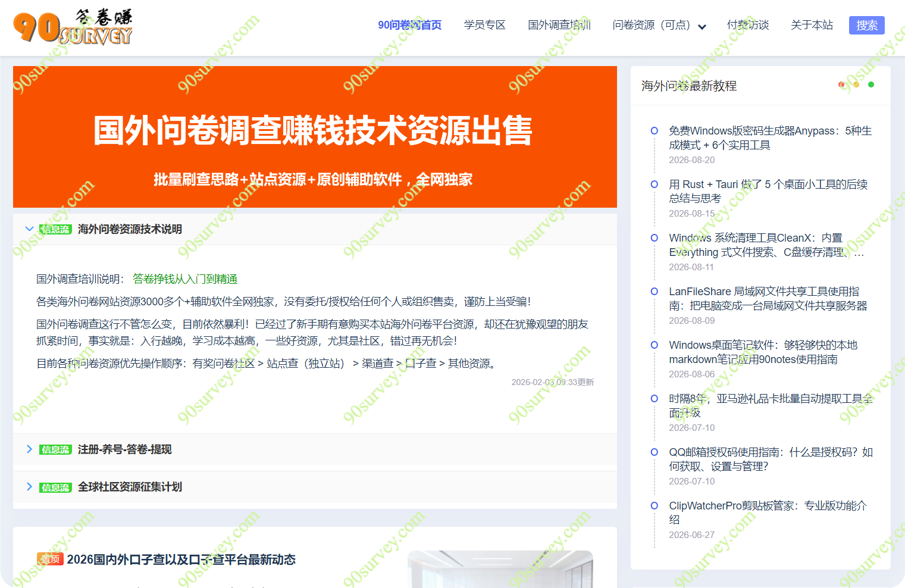Open the 90notes 桌面笔记软件 article

(763, 352)
